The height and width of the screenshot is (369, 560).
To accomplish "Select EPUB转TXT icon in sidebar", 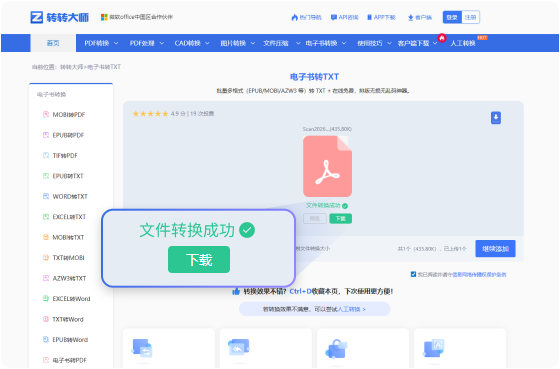I will click(x=46, y=176).
